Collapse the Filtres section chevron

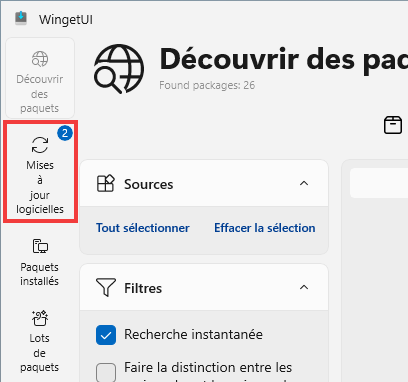coord(304,287)
